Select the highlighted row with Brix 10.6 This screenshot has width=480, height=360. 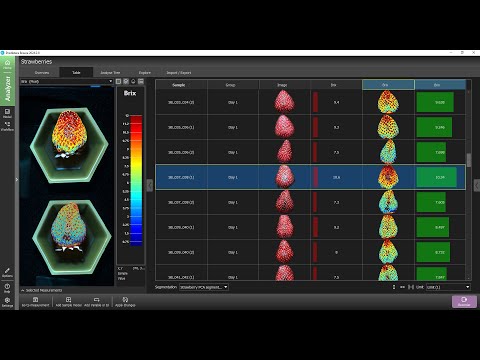[x=310, y=177]
